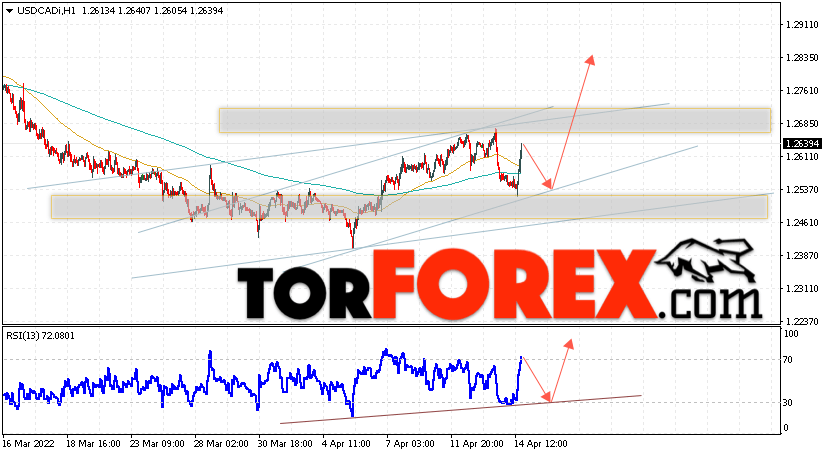
Task: Select the 1.23870 price axis value
Action: click(x=802, y=256)
